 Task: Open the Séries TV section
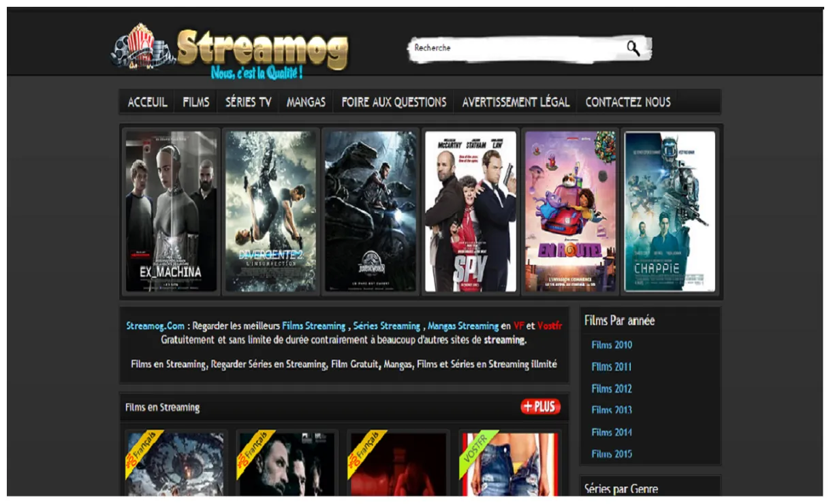(x=248, y=102)
